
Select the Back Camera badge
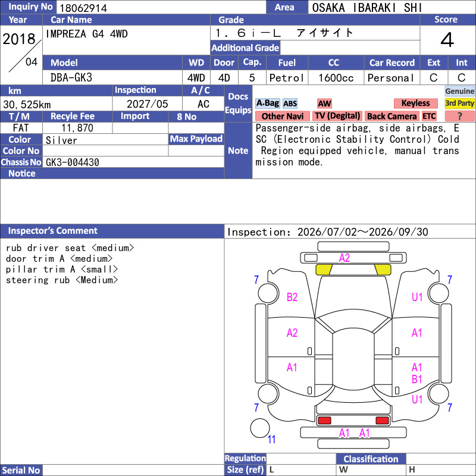pyautogui.click(x=392, y=116)
